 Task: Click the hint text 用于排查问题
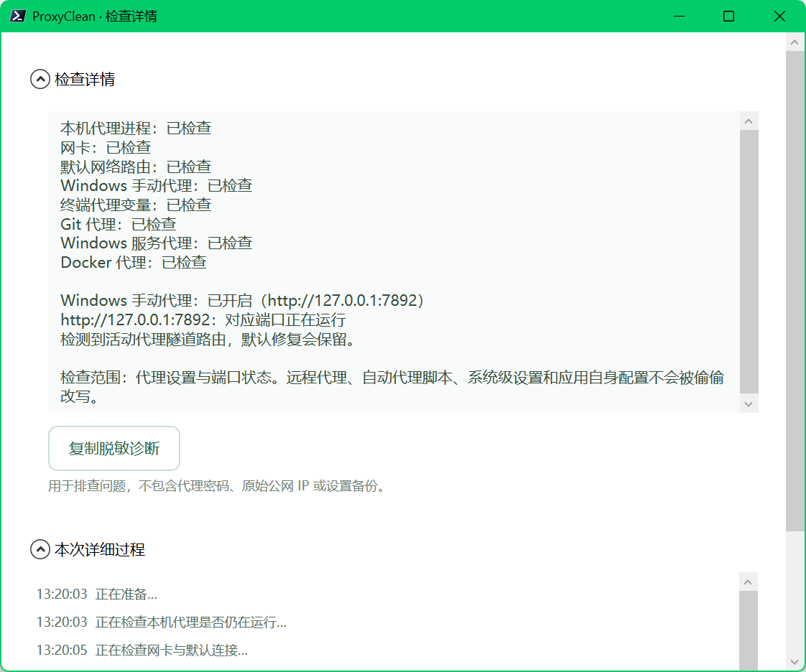coord(216,485)
